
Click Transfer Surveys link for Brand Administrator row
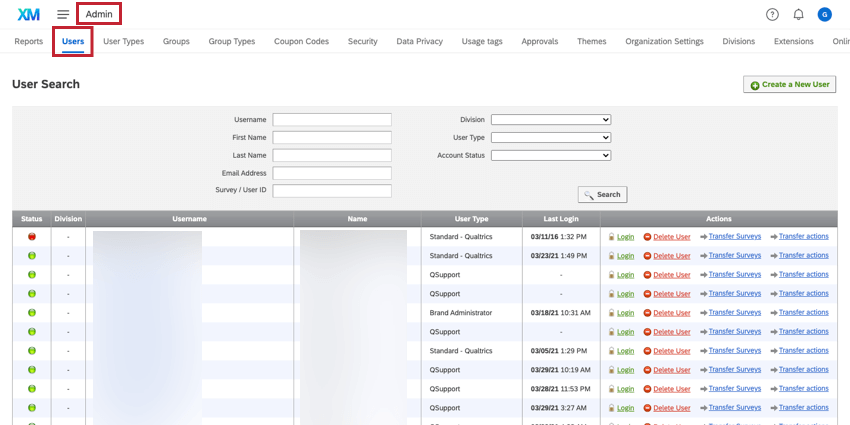[734, 313]
